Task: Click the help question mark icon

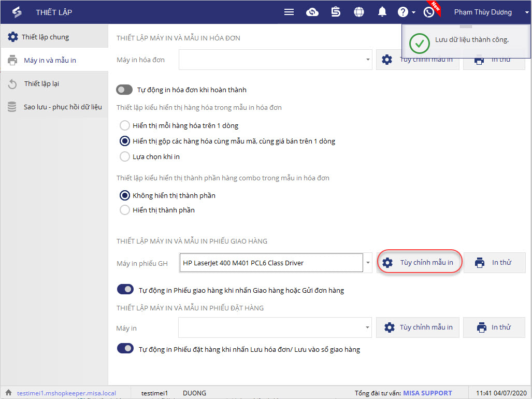Action: tap(402, 12)
